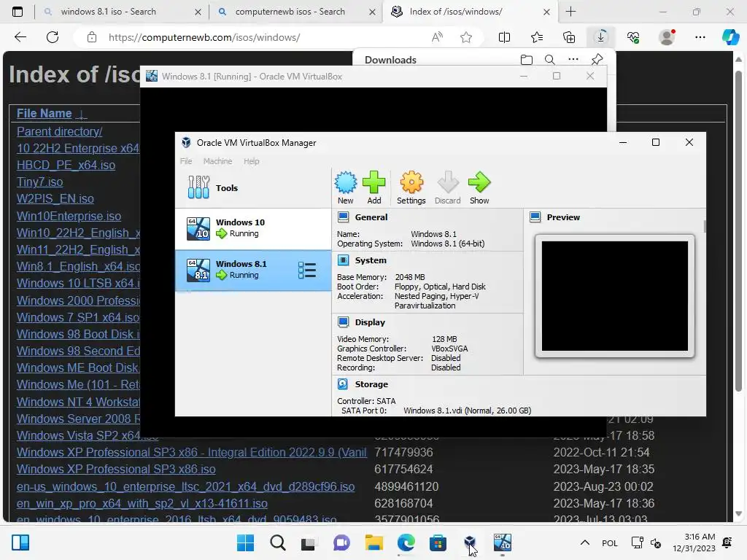747x560 pixels.
Task: Click the Edge profile avatar
Action: 667,37
